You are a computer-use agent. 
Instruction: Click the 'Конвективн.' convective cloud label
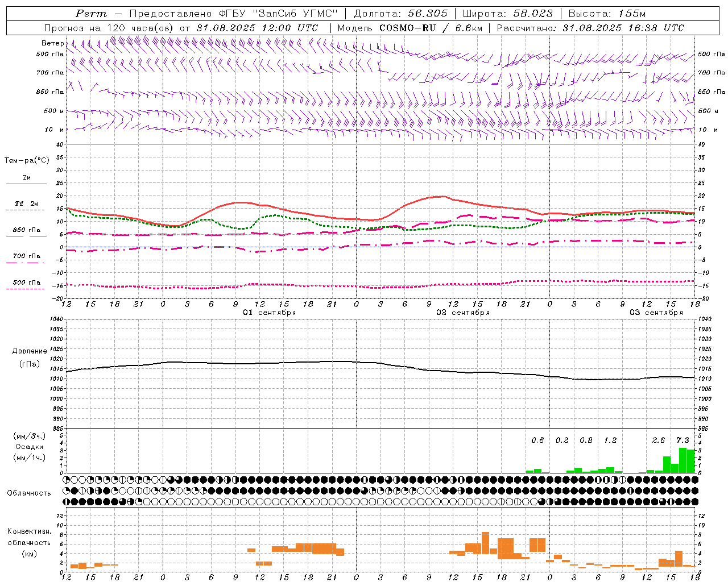30,531
